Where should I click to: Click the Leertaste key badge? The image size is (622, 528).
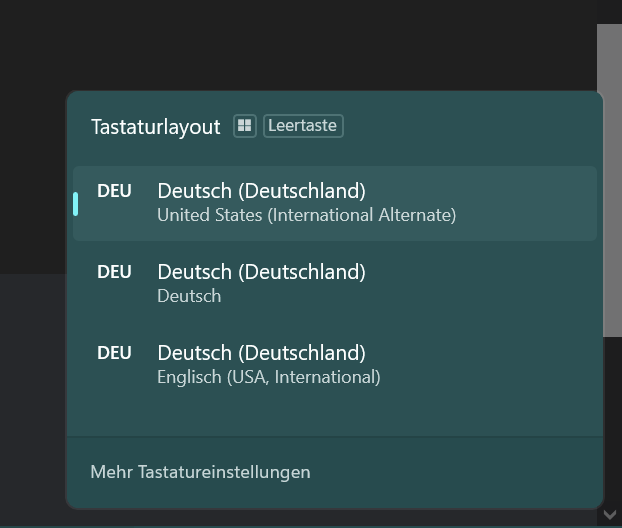(303, 126)
